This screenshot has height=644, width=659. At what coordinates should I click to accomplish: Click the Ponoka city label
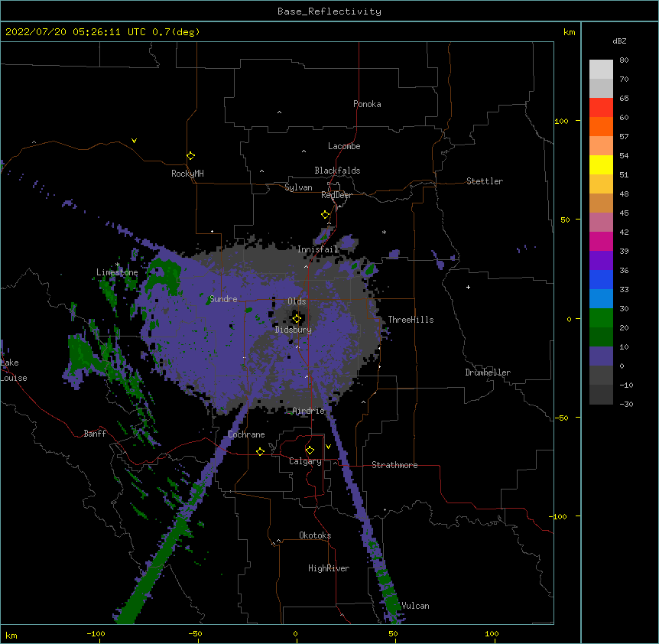tap(367, 104)
